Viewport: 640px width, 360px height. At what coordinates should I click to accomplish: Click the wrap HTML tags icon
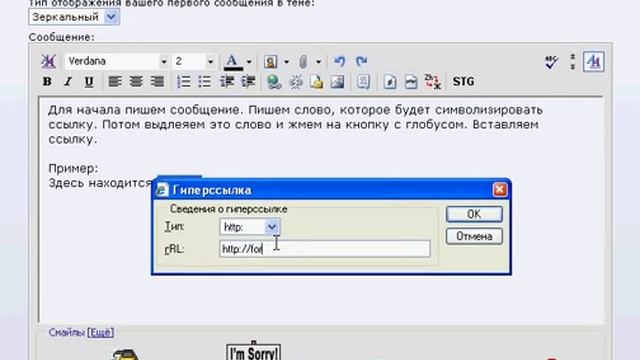(411, 82)
